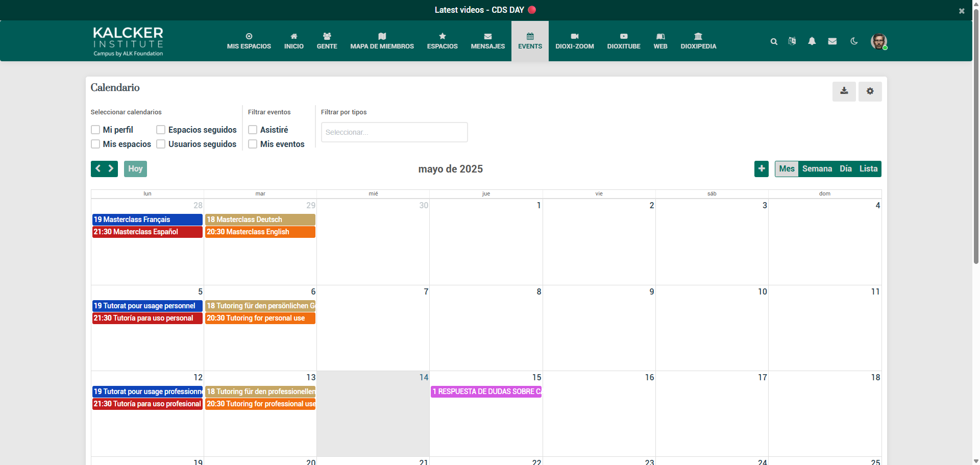Viewport: 980px width, 465px height.
Task: Open the Filtrar por tipos dropdown
Action: [394, 132]
